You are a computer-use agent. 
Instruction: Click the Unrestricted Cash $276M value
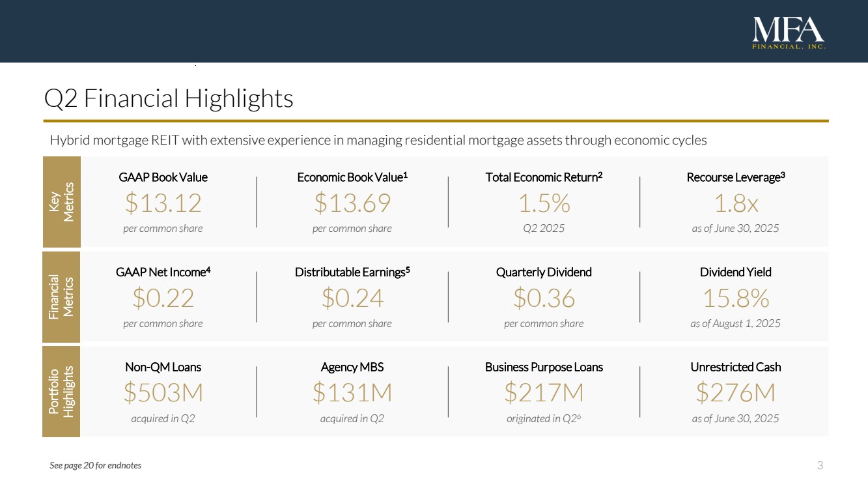coord(735,393)
